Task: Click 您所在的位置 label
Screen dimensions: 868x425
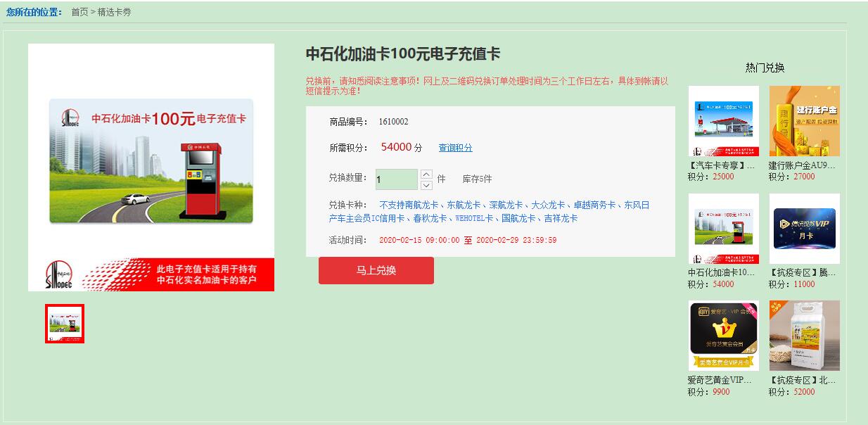Action: click(x=34, y=12)
